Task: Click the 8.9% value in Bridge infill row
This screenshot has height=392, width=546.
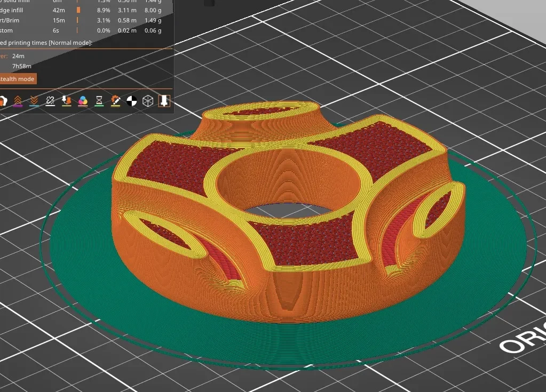Action: tap(104, 11)
